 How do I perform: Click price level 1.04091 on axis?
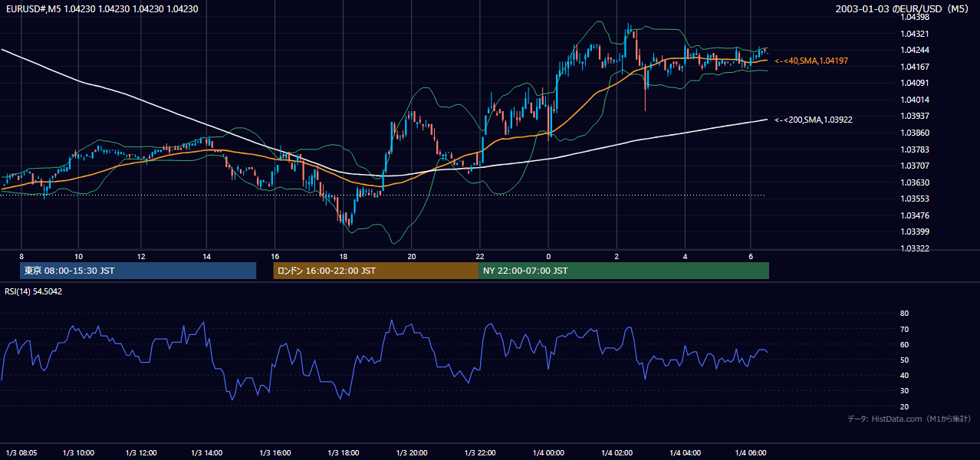pyautogui.click(x=914, y=83)
